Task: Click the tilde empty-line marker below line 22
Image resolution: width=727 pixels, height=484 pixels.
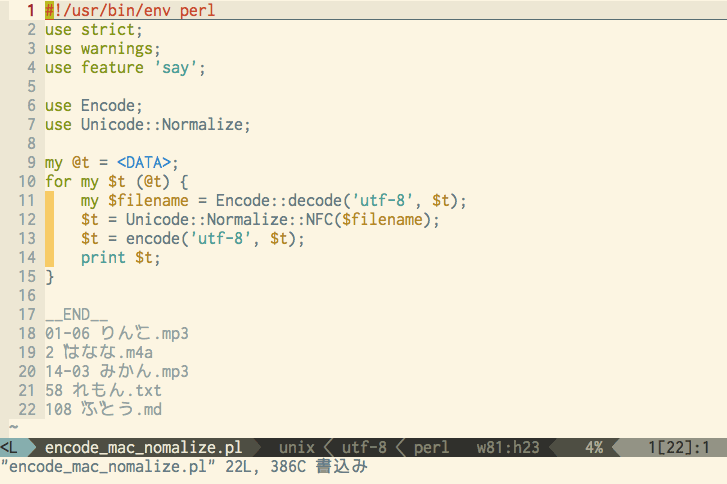Action: click(x=13, y=427)
